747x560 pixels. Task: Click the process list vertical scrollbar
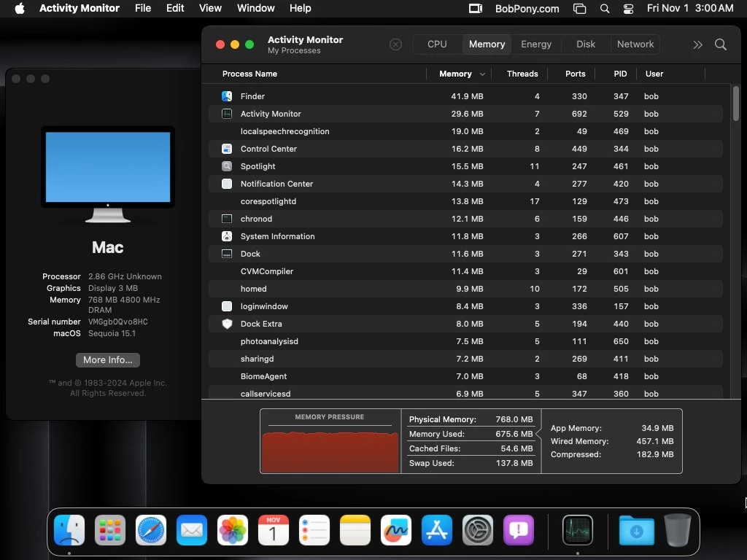point(735,103)
